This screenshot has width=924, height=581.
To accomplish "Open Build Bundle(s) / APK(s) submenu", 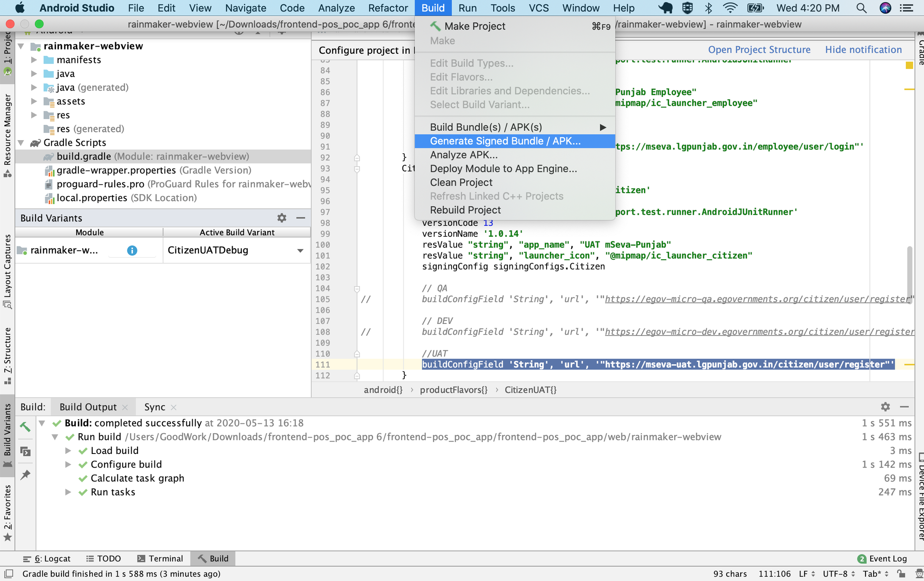I will coord(515,127).
